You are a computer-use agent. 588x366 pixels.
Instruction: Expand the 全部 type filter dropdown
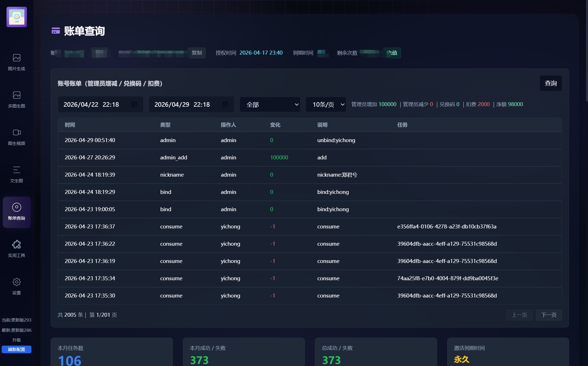tap(270, 104)
